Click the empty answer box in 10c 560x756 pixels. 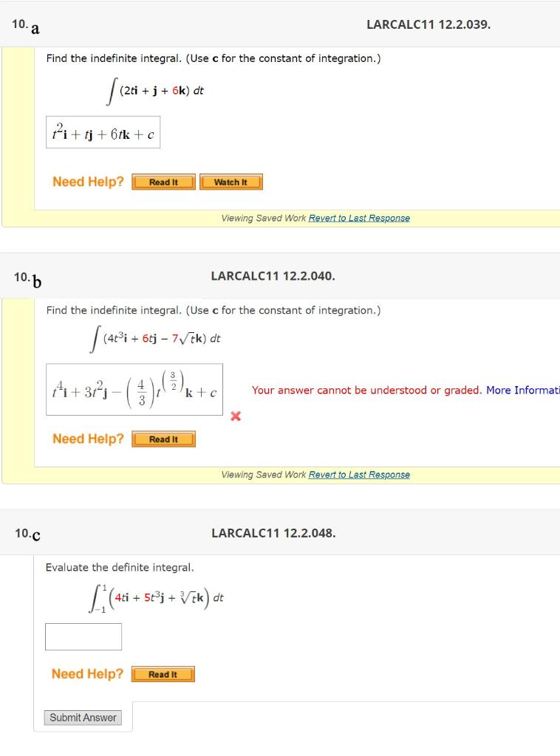coord(83,636)
